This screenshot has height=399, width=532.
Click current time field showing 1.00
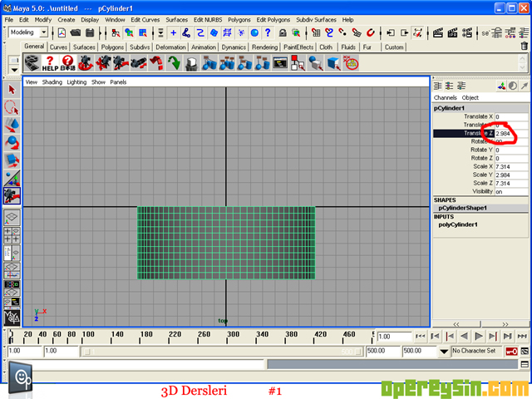pyautogui.click(x=394, y=337)
